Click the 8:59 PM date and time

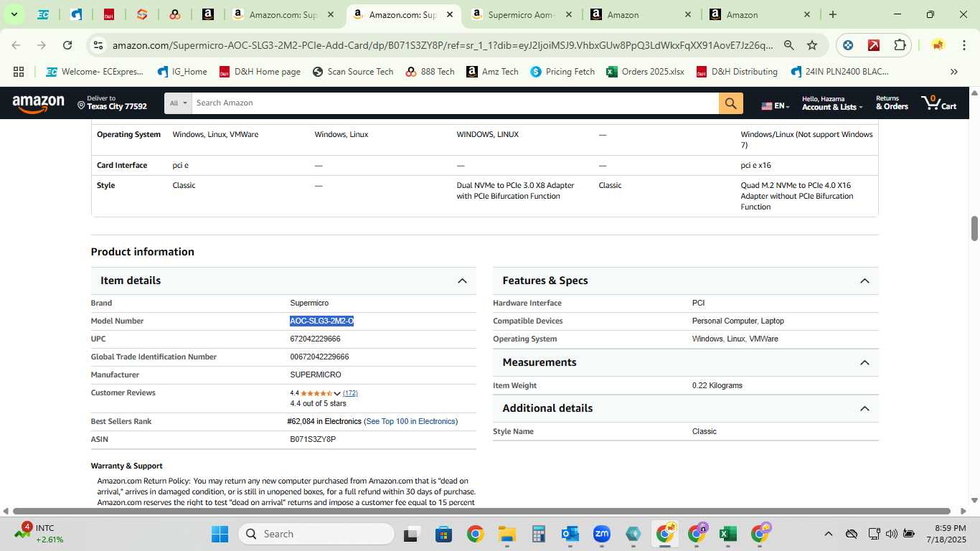(946, 534)
